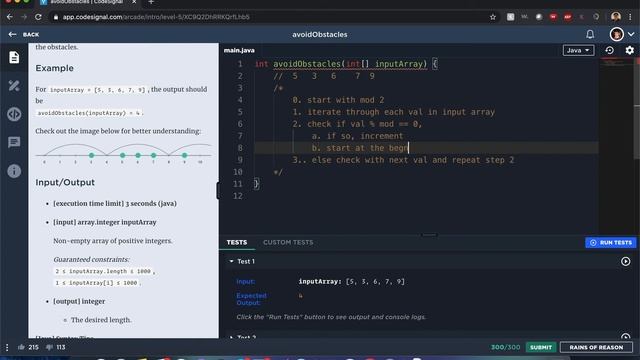Click the browser forward arrow

24,17
